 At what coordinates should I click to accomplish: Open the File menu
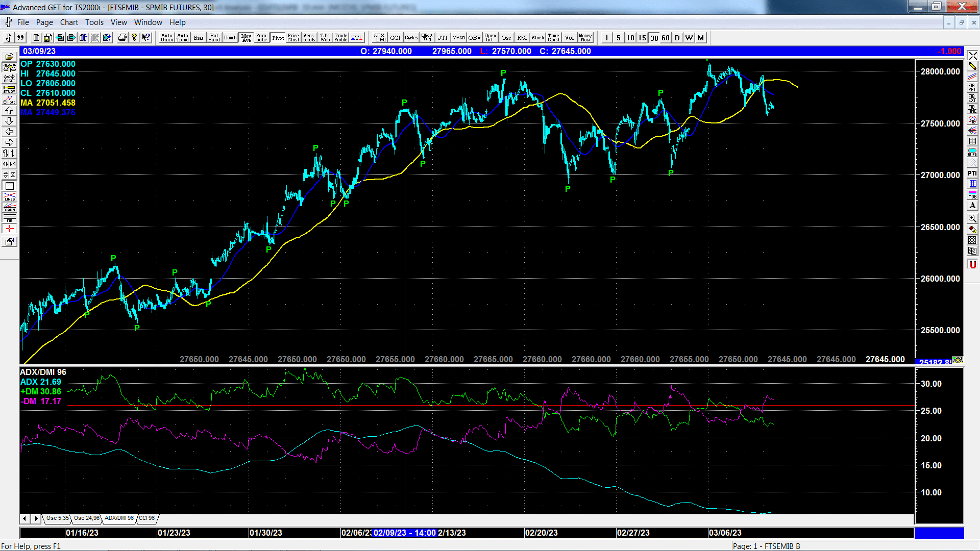coord(23,22)
